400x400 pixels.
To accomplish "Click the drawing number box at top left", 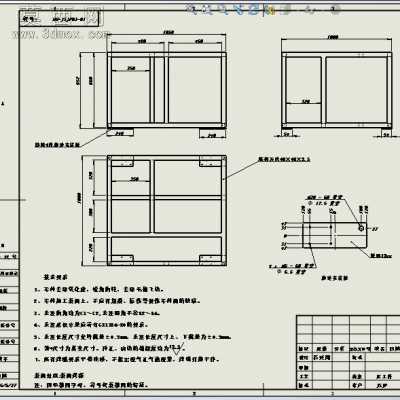I will [x=59, y=19].
